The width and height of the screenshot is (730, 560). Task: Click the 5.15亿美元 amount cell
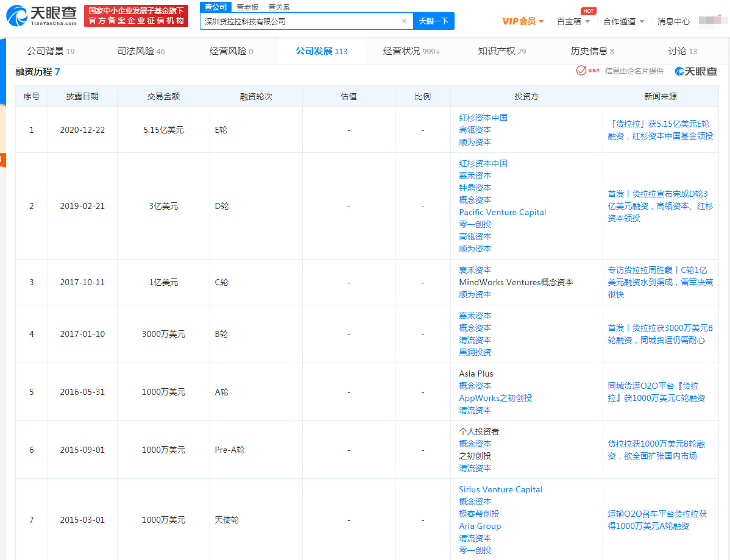(x=163, y=130)
